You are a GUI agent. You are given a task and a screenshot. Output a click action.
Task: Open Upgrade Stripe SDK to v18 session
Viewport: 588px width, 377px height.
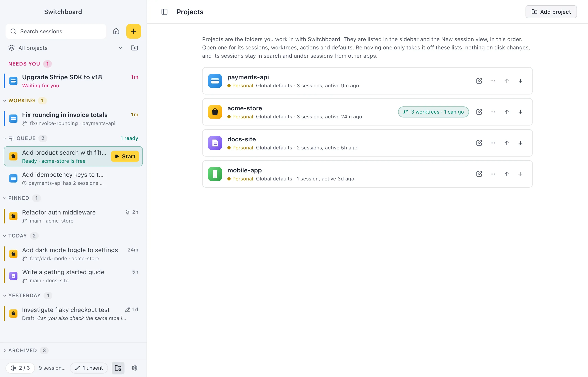pos(73,81)
